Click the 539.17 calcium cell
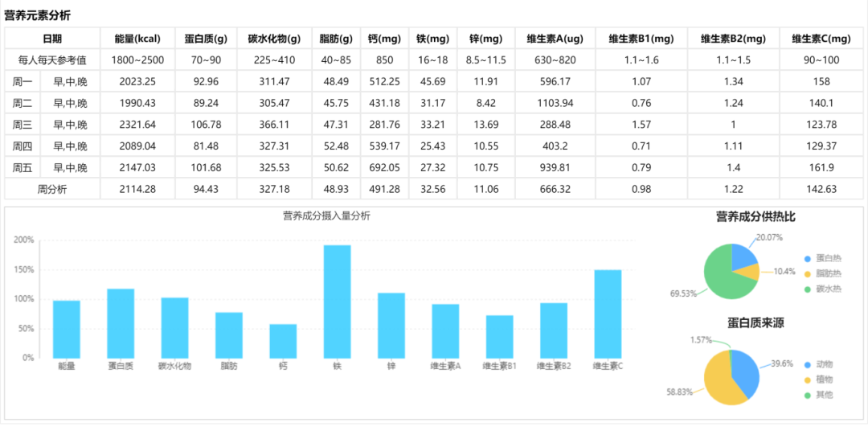 click(384, 146)
